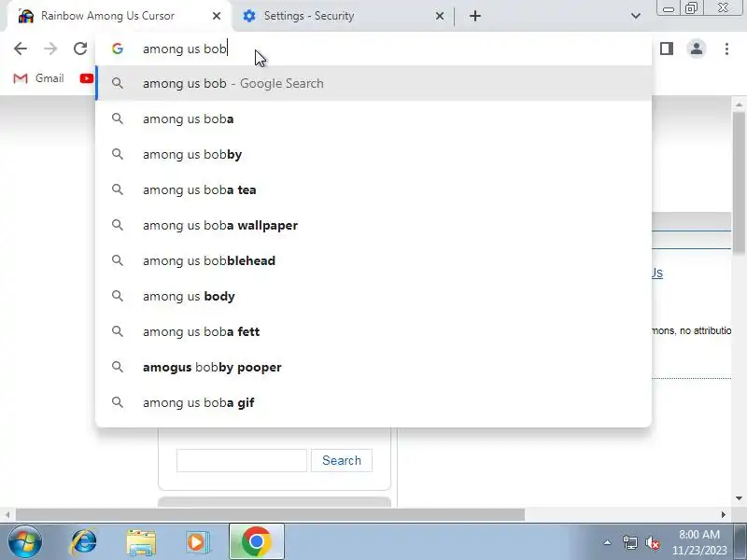The height and width of the screenshot is (560, 747).
Task: Click the network tray icon
Action: pyautogui.click(x=629, y=542)
